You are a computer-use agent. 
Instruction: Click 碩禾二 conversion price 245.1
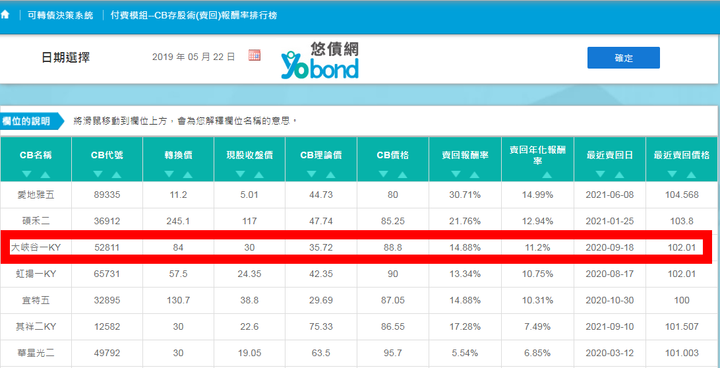pos(178,221)
